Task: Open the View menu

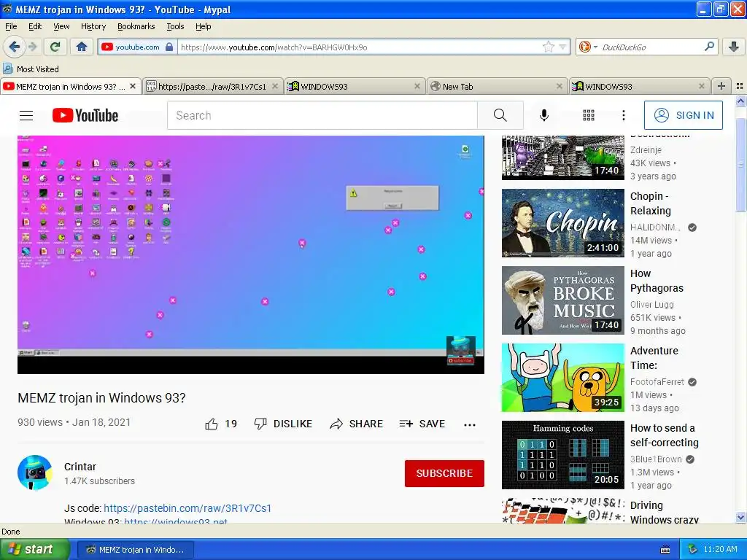Action: point(61,26)
